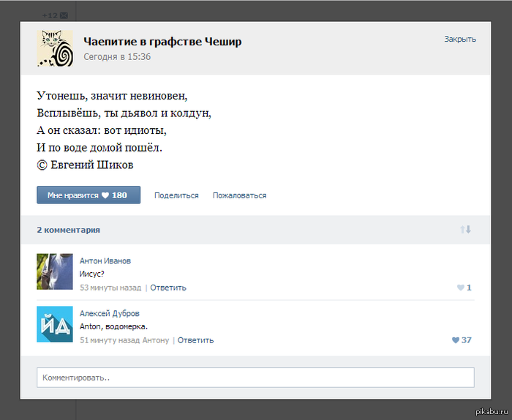This screenshot has width=512, height=420.
Task: Open Алексей Дубров's ЙД avatar
Action: (55, 324)
